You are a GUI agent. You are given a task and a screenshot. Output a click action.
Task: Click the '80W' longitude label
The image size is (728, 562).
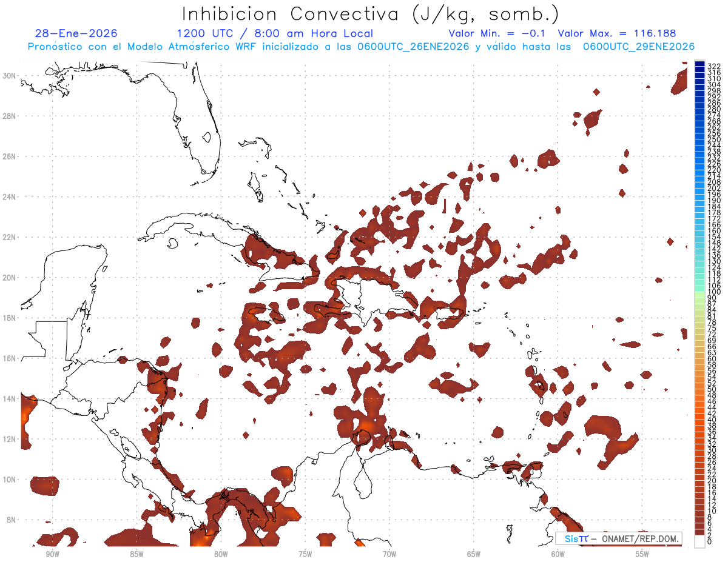pos(221,554)
